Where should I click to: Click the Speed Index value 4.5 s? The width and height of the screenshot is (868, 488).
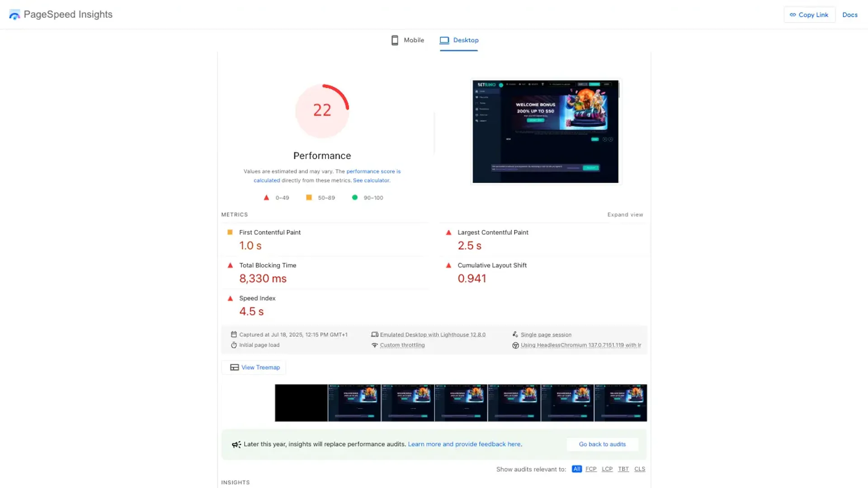pyautogui.click(x=251, y=312)
